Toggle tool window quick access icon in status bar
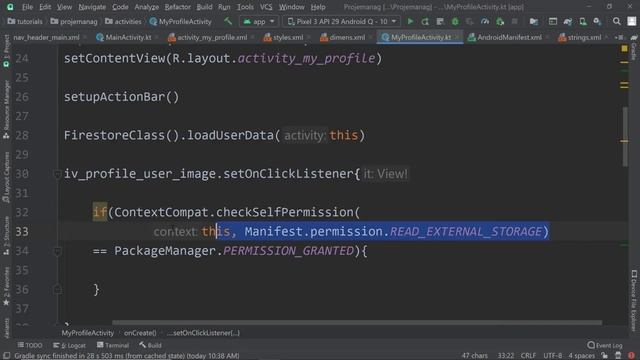Screen dimensions: 640x360 click(6, 356)
